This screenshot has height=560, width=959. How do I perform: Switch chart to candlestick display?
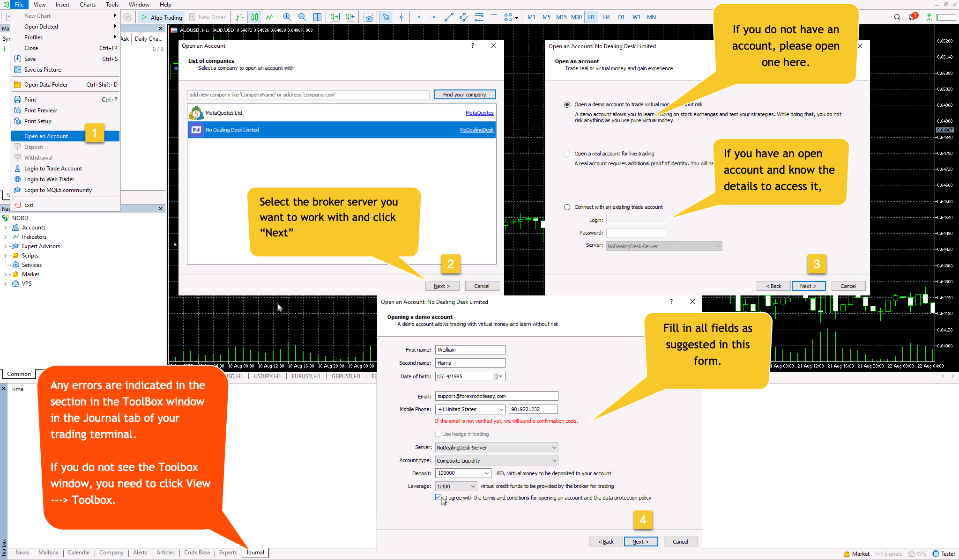(254, 17)
